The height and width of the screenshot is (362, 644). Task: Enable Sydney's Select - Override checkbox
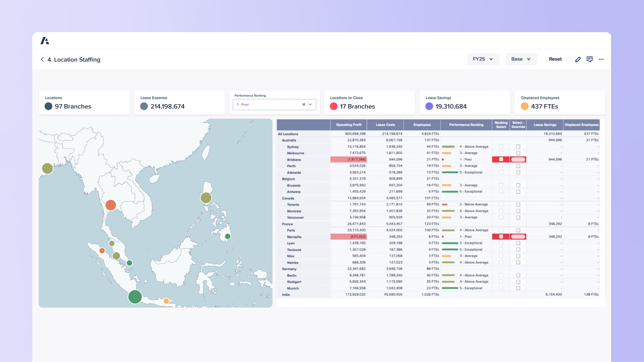tap(518, 146)
